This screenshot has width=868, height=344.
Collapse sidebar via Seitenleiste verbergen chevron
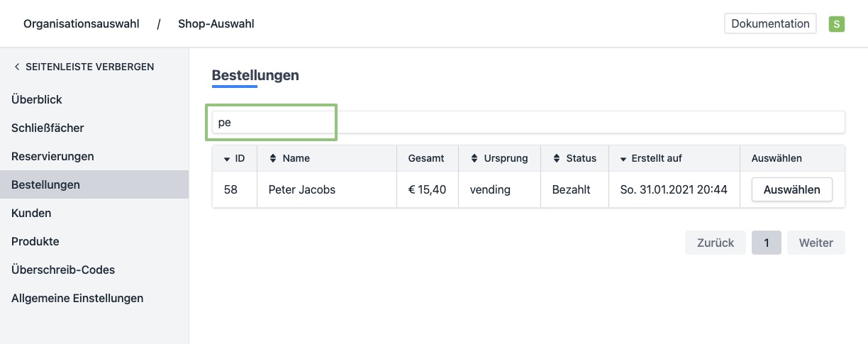17,67
